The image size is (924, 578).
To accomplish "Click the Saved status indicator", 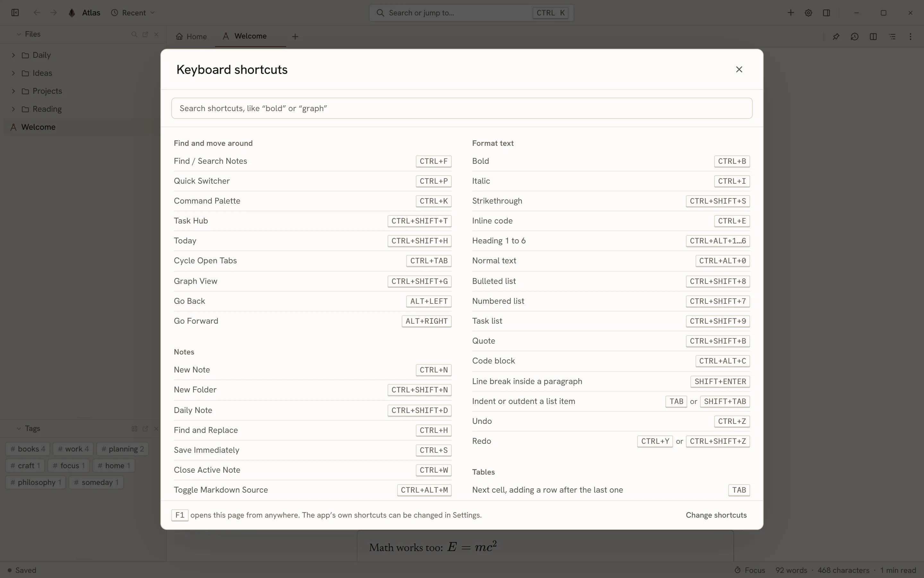I will click(22, 570).
